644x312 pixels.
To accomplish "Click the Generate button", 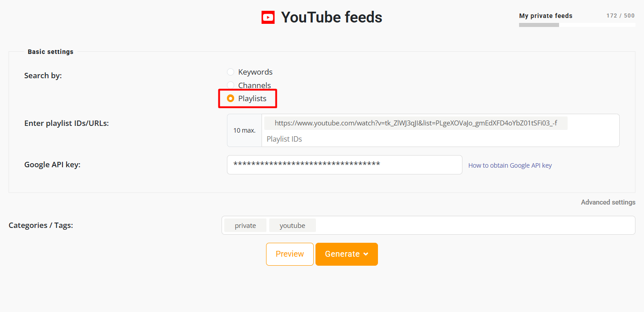I will (x=346, y=254).
